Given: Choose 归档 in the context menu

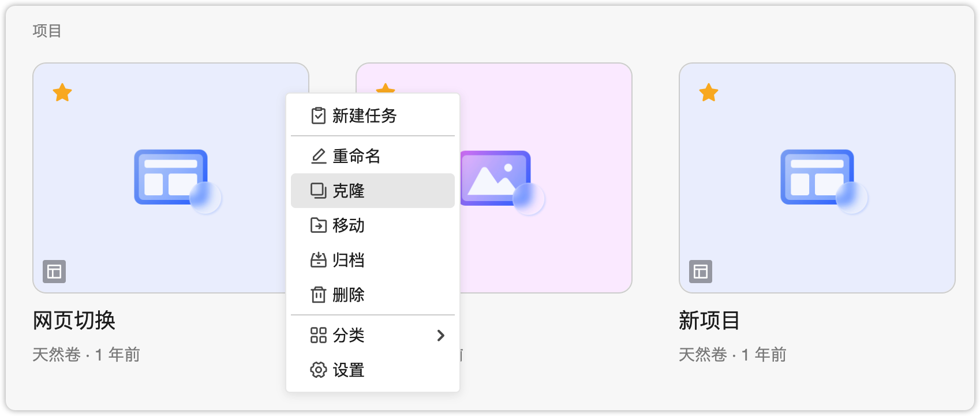Looking at the screenshot, I should coord(349,260).
